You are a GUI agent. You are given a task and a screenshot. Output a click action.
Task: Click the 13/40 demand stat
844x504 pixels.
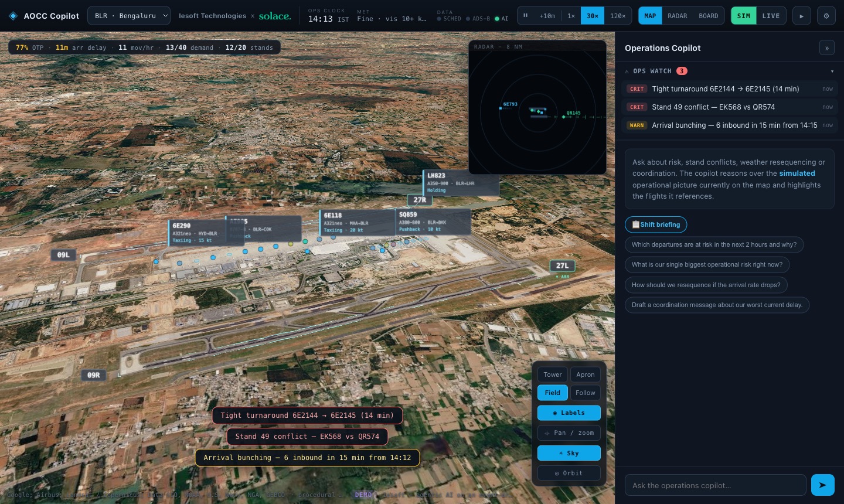click(x=189, y=47)
